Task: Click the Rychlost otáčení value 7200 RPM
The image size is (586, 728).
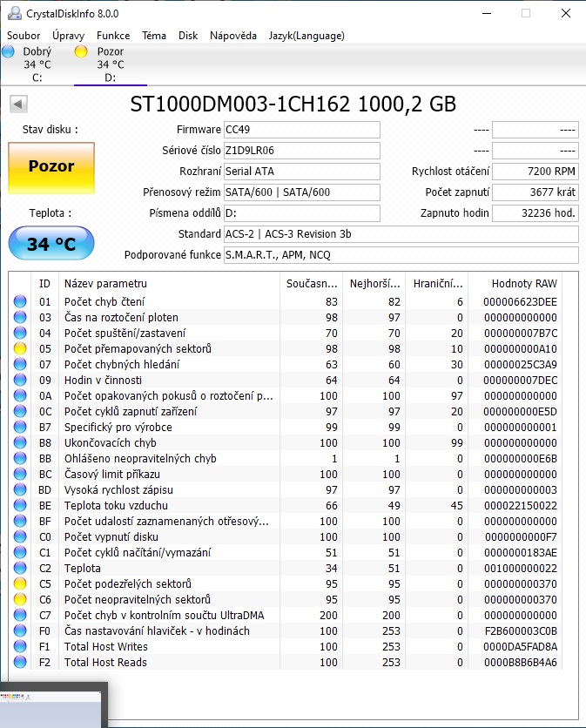Action: point(535,172)
